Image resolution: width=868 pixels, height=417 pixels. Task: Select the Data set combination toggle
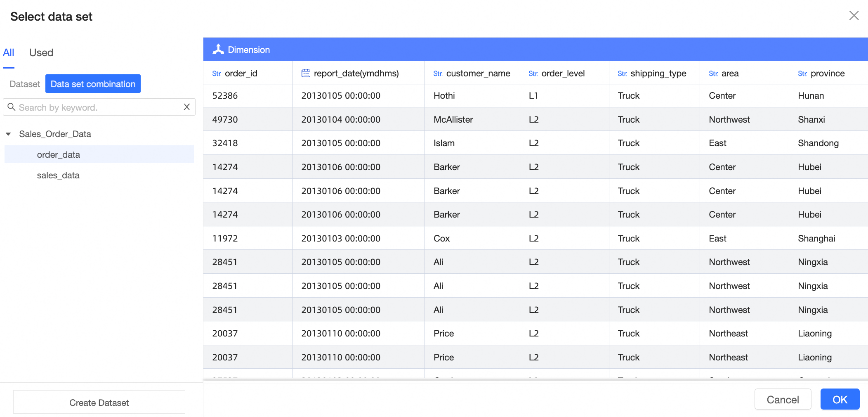coord(92,83)
